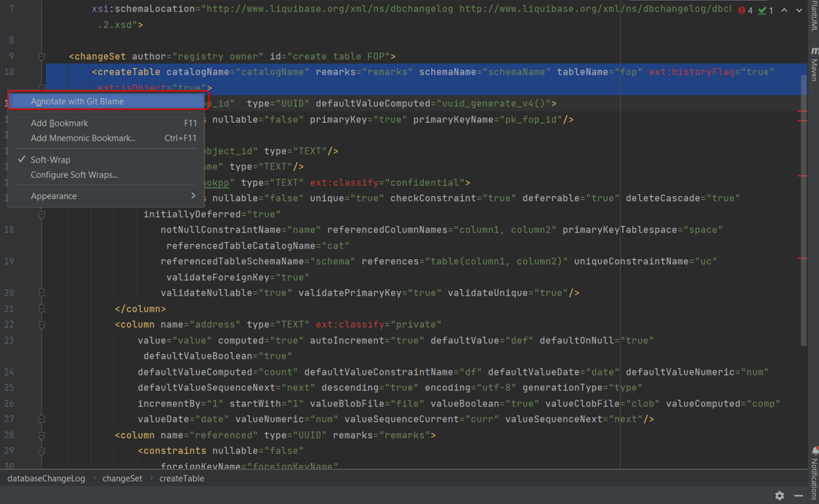Collapse the referenced column fold on line 28
Image resolution: width=819 pixels, height=504 pixels.
pos(41,435)
